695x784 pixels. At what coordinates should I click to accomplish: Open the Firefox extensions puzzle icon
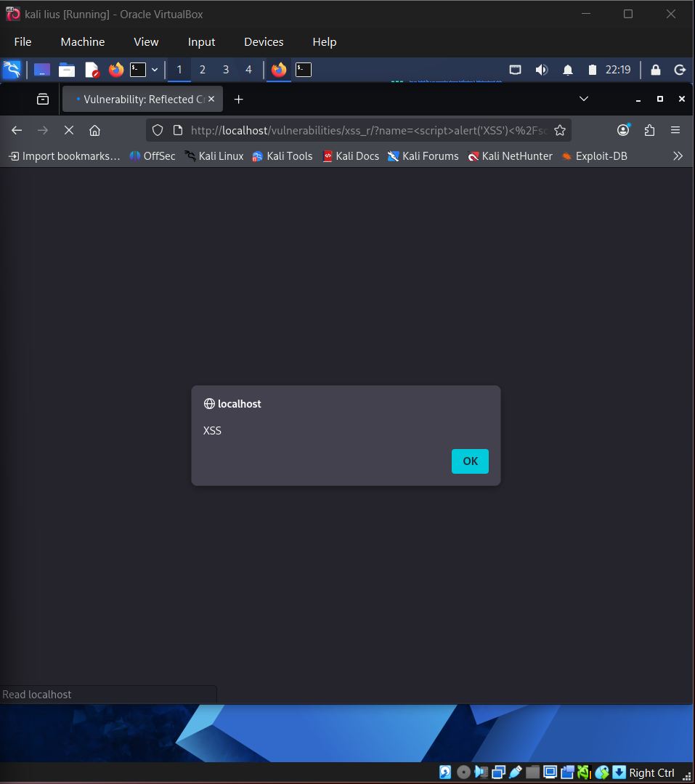tap(649, 131)
